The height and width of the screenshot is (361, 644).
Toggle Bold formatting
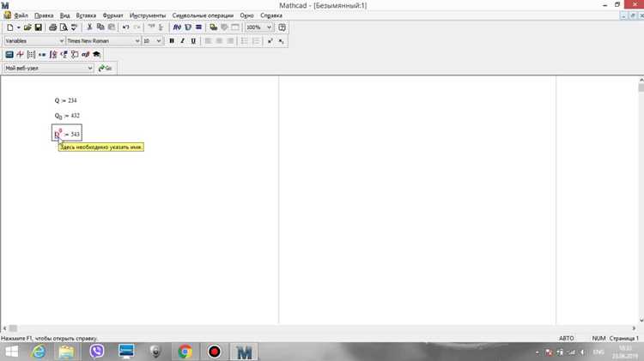pyautogui.click(x=172, y=41)
